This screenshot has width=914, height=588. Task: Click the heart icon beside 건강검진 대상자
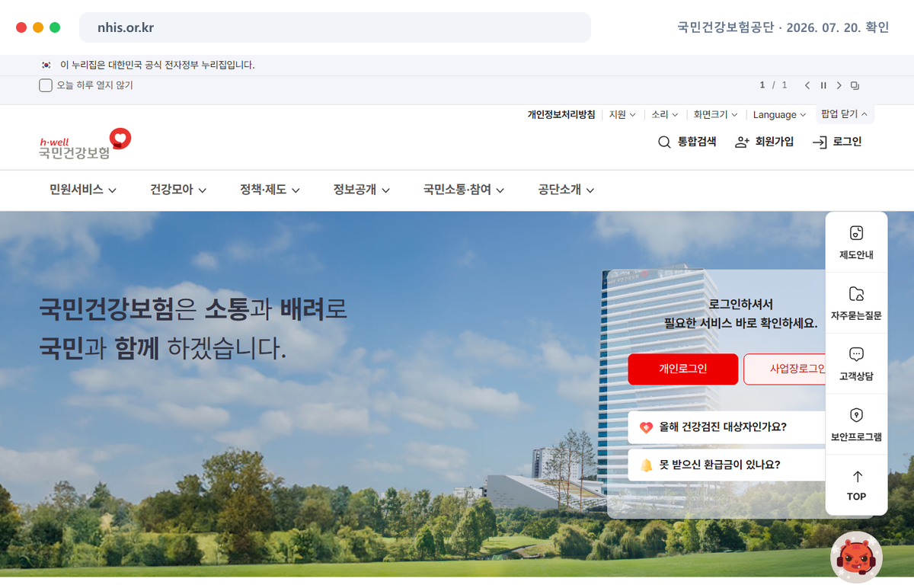646,427
